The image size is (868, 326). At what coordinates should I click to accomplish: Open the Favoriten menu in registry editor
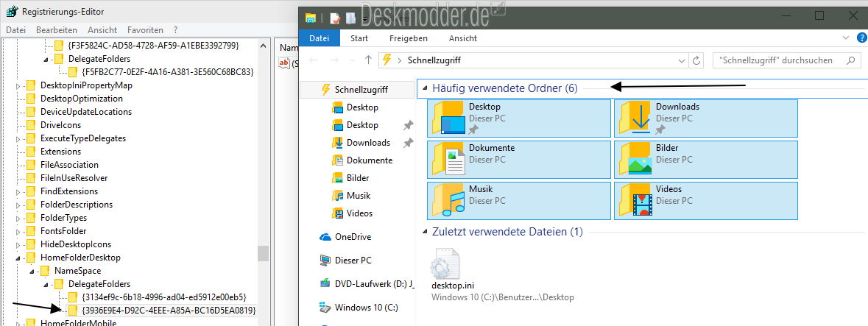pyautogui.click(x=145, y=30)
